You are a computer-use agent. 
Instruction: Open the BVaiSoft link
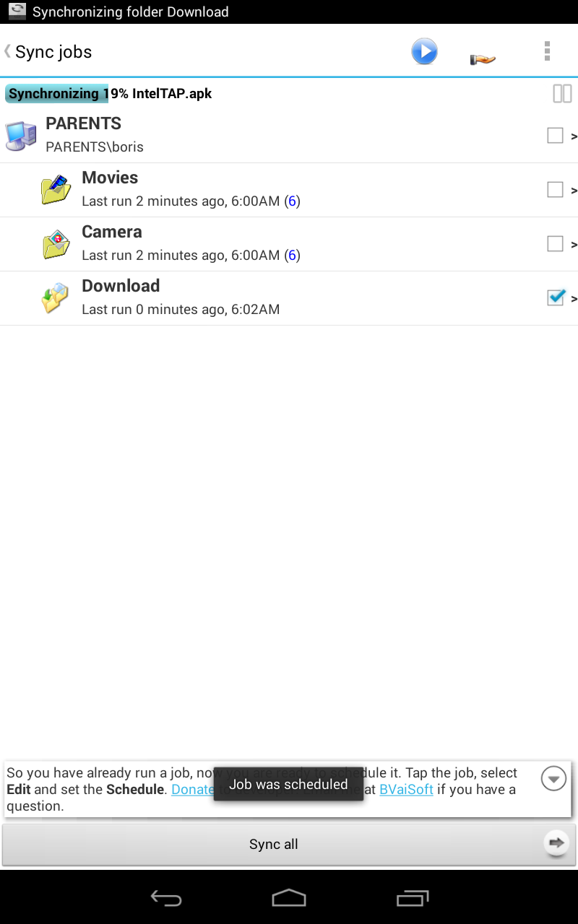406,789
